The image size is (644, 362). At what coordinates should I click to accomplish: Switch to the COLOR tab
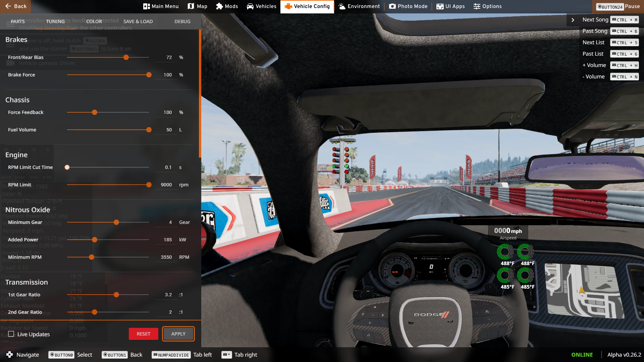[94, 21]
